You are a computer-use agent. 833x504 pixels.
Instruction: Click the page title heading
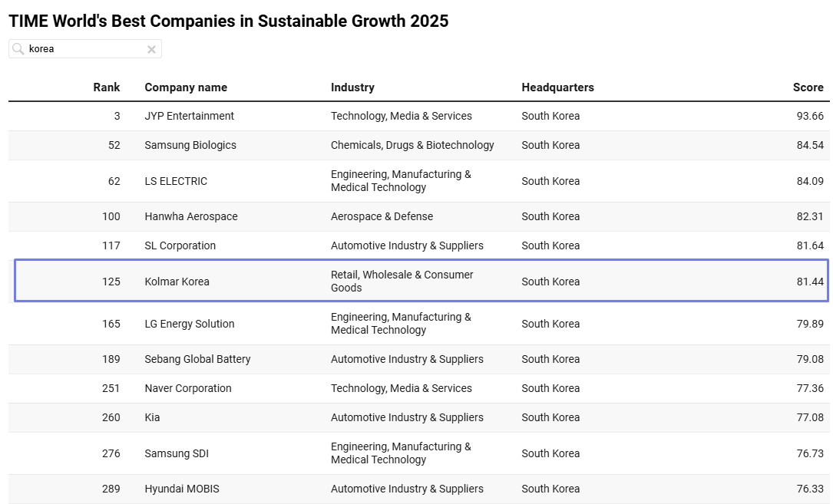229,21
